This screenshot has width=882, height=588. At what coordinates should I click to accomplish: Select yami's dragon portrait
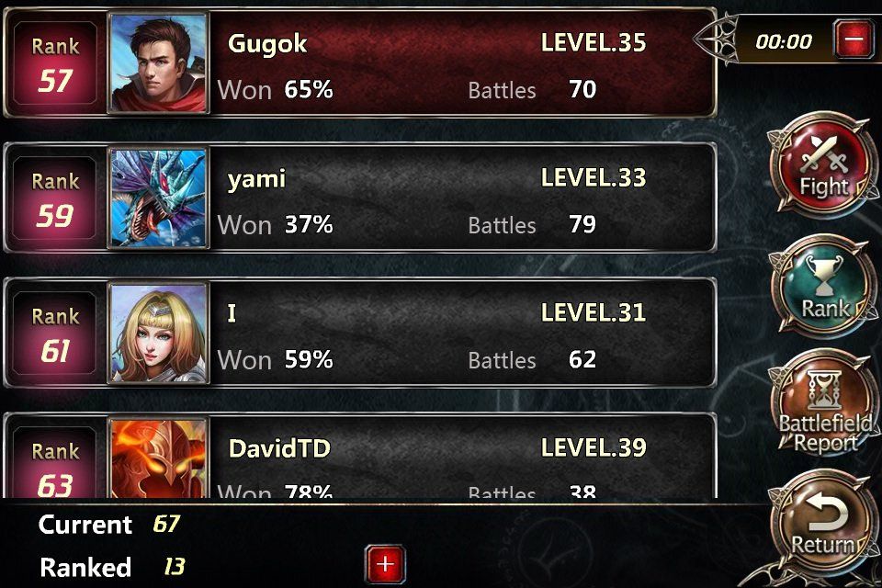click(159, 198)
